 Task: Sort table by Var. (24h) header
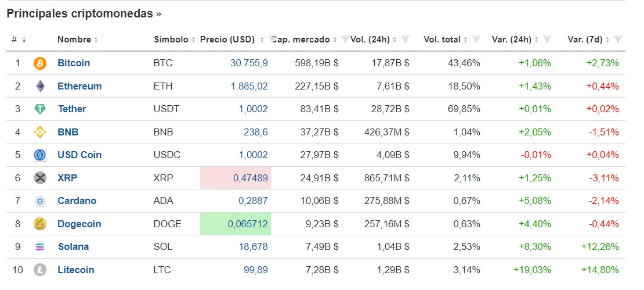pyautogui.click(x=515, y=40)
